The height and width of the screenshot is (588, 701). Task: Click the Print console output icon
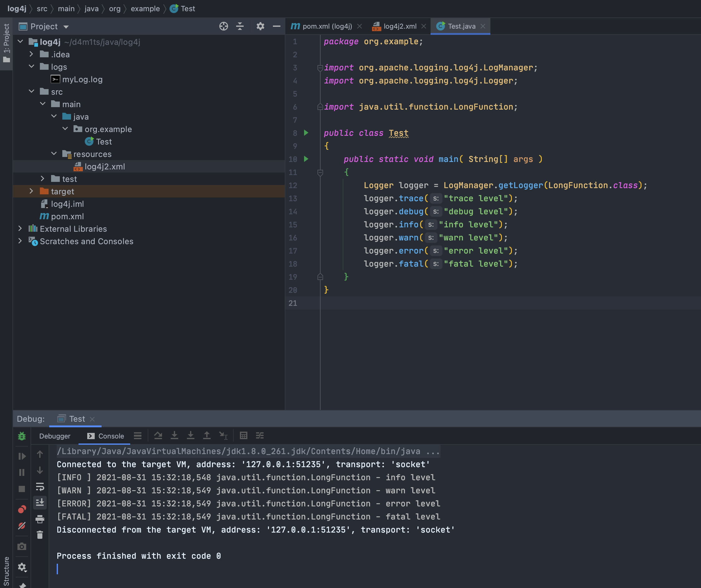coord(40,519)
